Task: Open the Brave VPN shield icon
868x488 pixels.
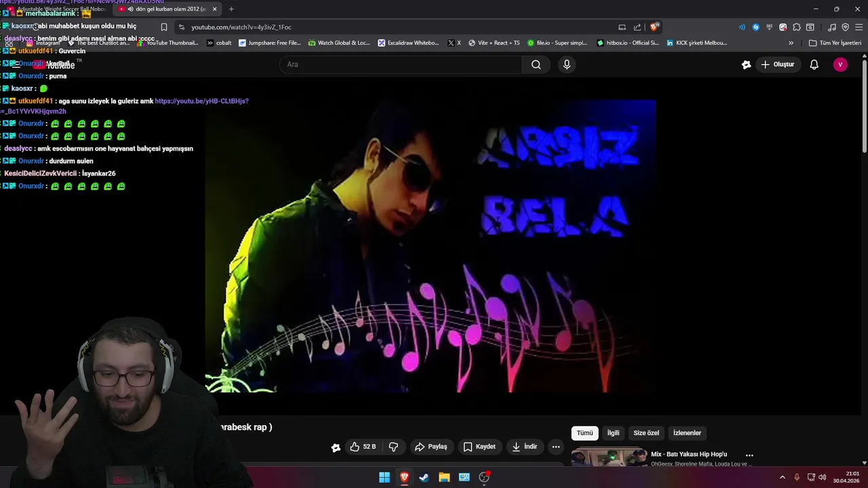Action: [845, 27]
